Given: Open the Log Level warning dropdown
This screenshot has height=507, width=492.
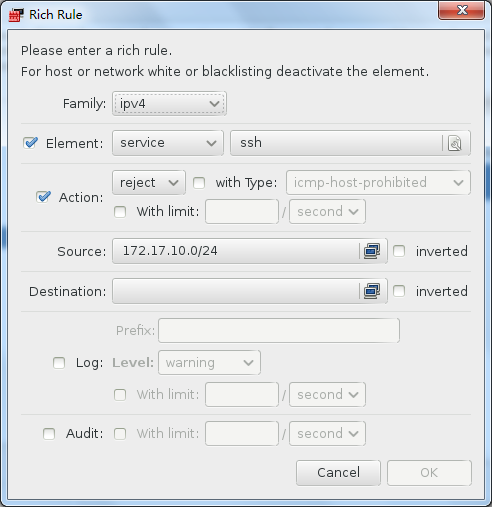Looking at the screenshot, I should (x=209, y=363).
